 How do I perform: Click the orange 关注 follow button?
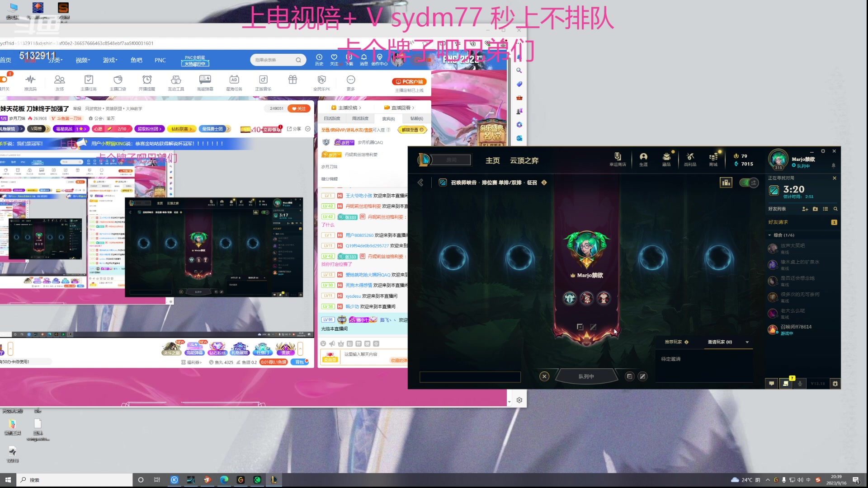[300, 108]
